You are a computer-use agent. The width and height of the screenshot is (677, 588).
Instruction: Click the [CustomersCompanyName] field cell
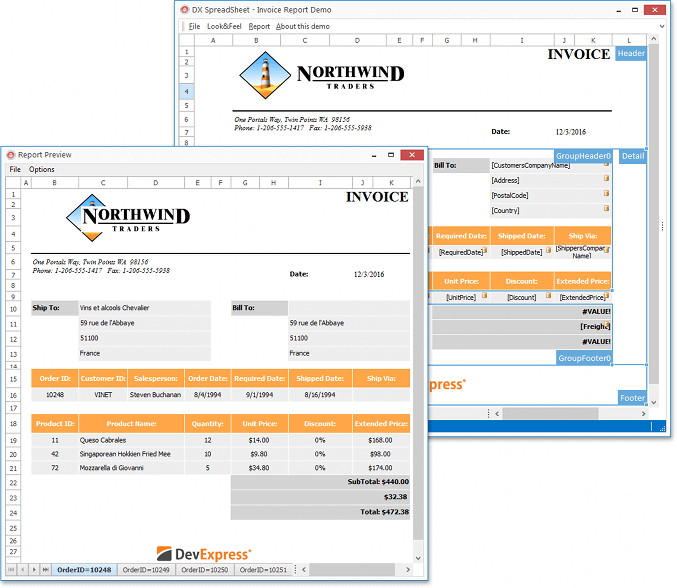point(550,165)
